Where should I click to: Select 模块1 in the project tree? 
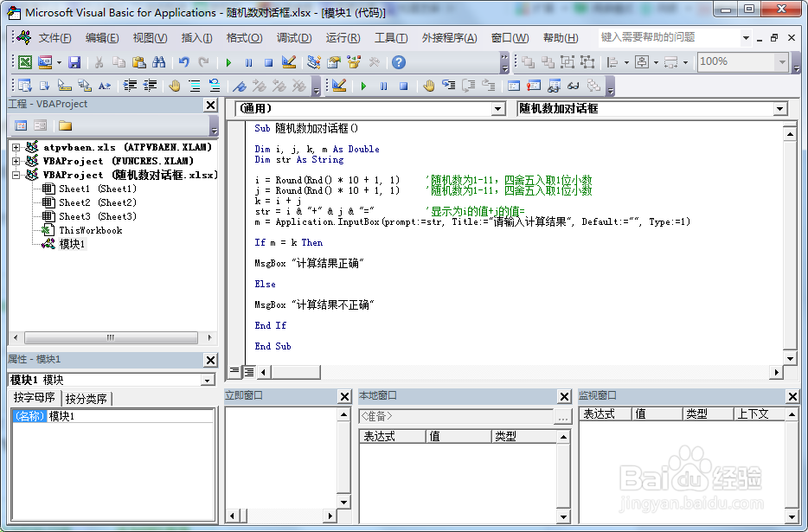coord(72,244)
